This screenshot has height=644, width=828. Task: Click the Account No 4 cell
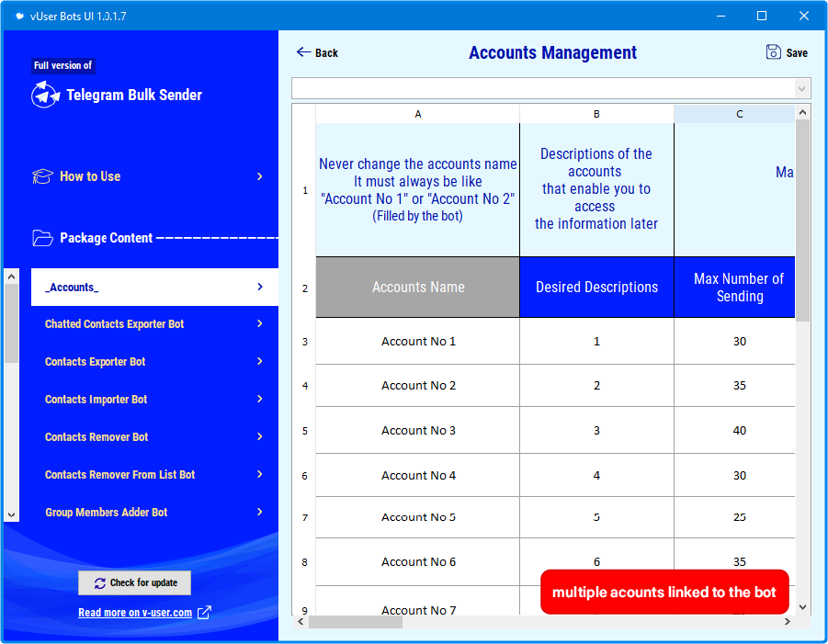pos(418,476)
